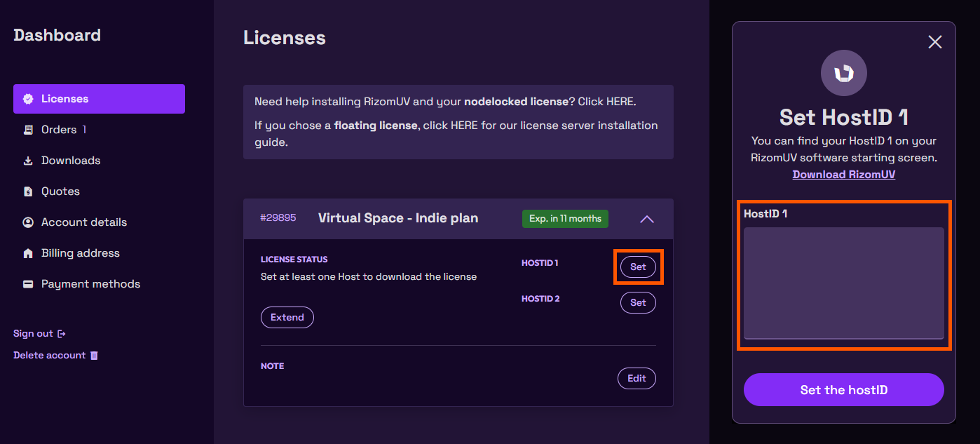Click the Licenses badge icon in sidebar
Viewport: 980px width, 444px height.
28,99
